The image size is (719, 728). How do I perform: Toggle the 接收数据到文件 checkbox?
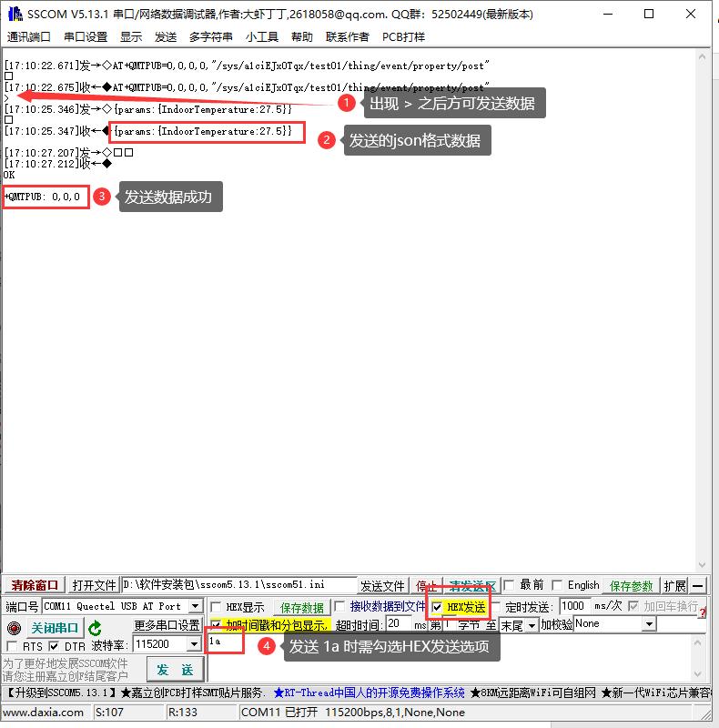point(339,606)
